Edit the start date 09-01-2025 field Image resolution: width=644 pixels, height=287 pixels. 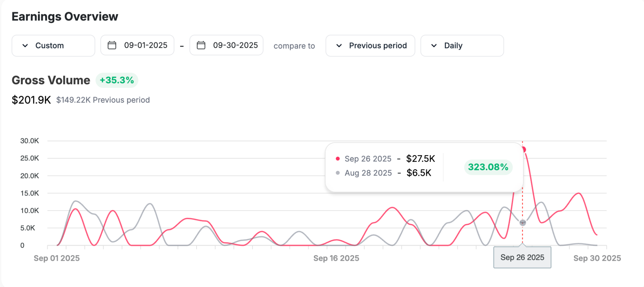(137, 45)
